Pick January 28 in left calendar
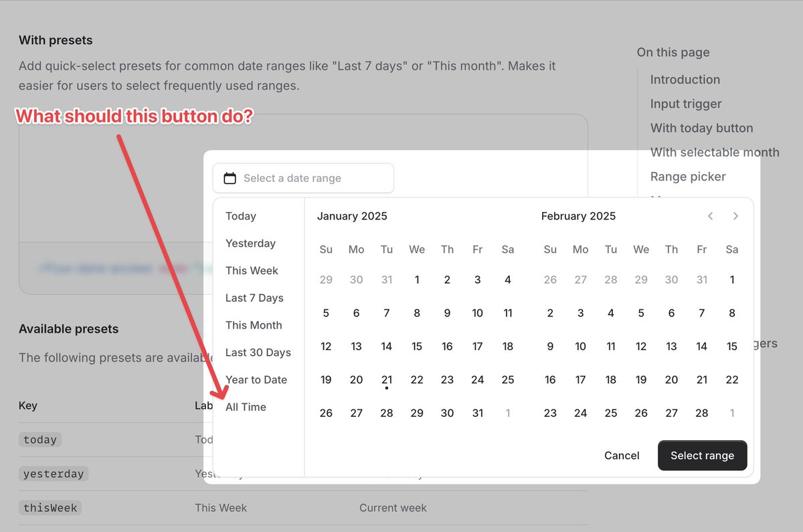803x532 pixels. (x=387, y=413)
